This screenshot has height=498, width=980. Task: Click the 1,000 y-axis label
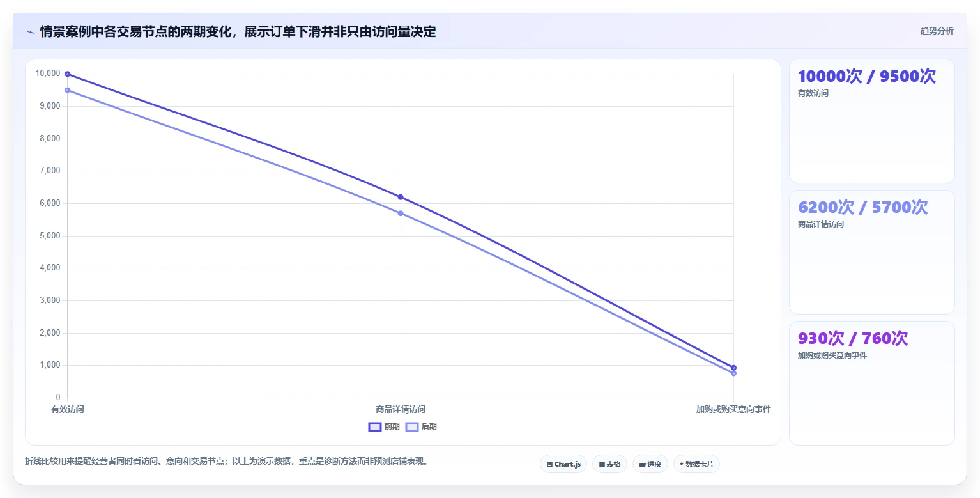click(50, 365)
